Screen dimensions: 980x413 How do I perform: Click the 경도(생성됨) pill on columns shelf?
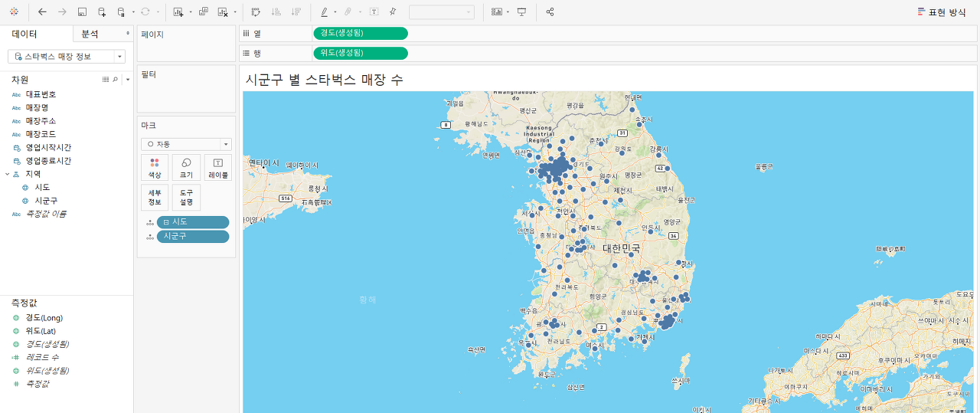click(x=361, y=33)
